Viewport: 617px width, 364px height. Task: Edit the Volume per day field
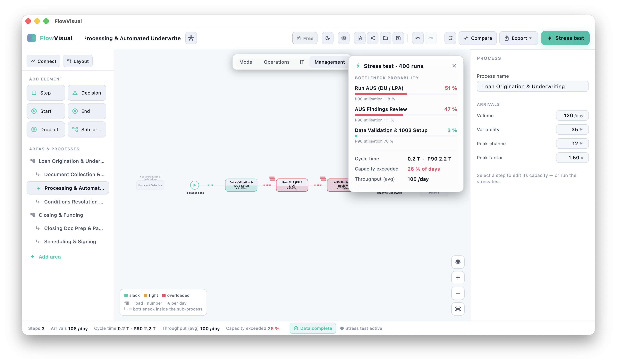point(572,116)
